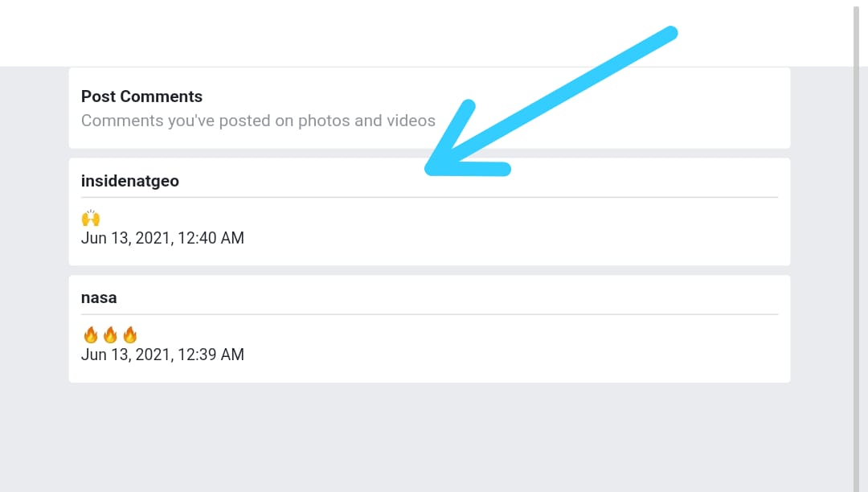Image resolution: width=868 pixels, height=492 pixels.
Task: Click the blue arrow's tail end
Action: pos(669,33)
